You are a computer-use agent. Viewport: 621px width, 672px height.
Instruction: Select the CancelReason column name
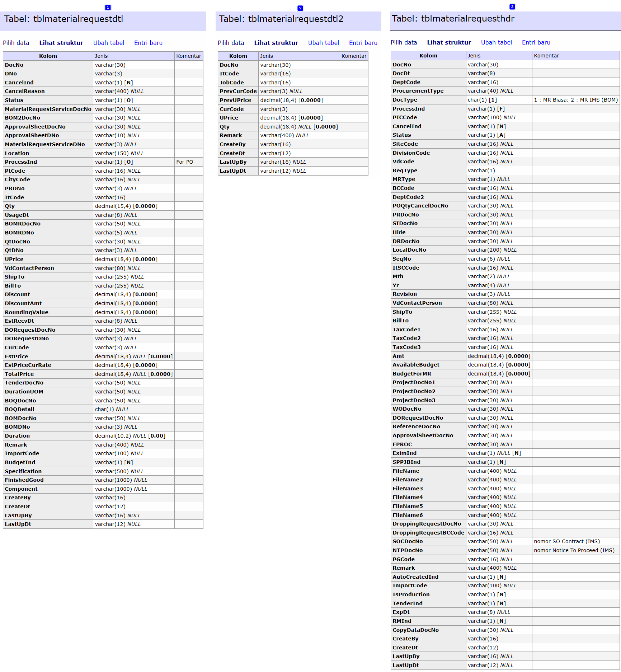click(x=25, y=91)
